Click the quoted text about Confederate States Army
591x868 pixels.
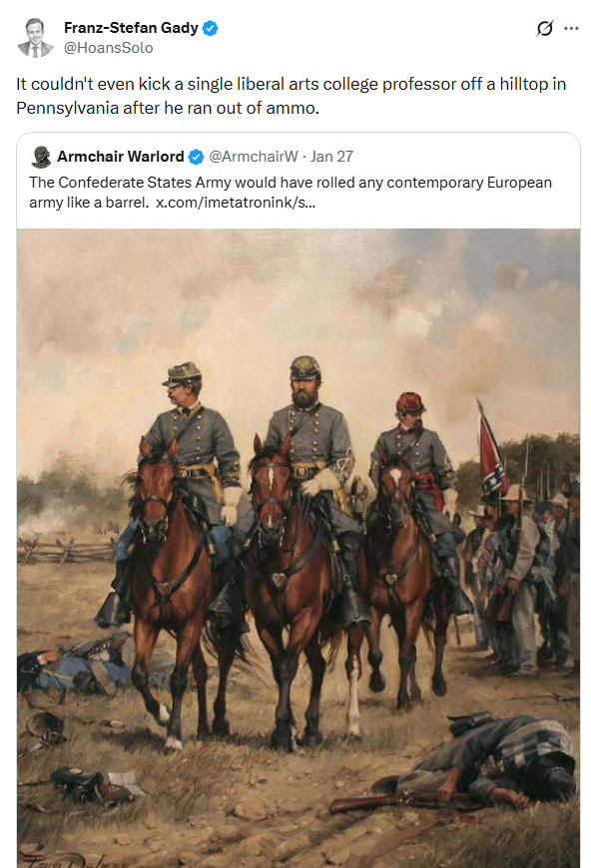coord(291,193)
